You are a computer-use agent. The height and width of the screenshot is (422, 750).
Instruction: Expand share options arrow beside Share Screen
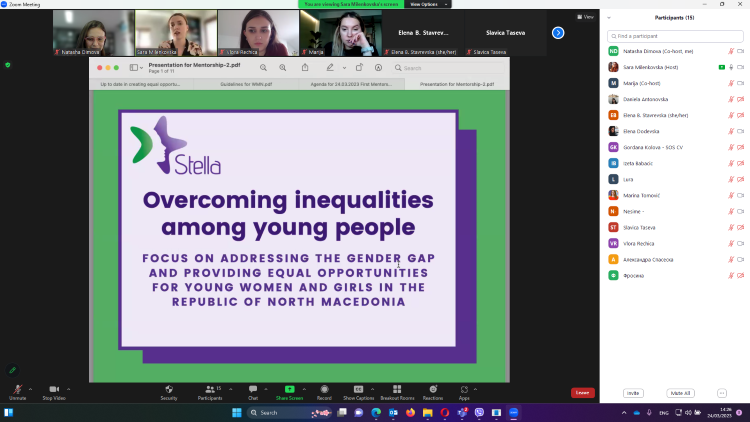pyautogui.click(x=304, y=389)
